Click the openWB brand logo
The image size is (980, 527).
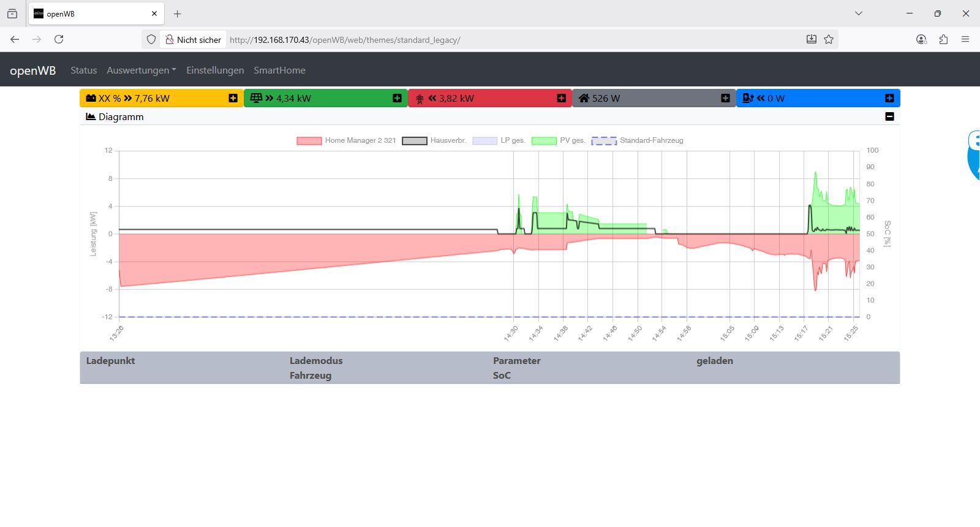click(x=33, y=70)
